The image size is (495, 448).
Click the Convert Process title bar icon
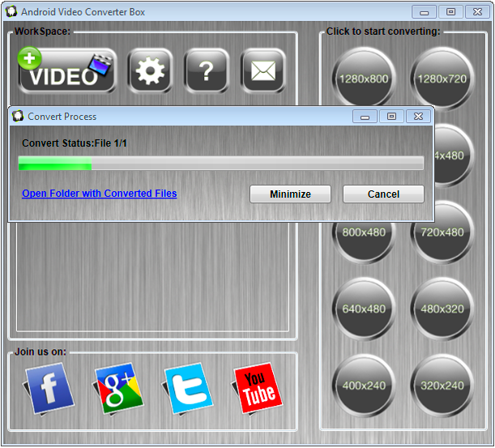(18, 116)
